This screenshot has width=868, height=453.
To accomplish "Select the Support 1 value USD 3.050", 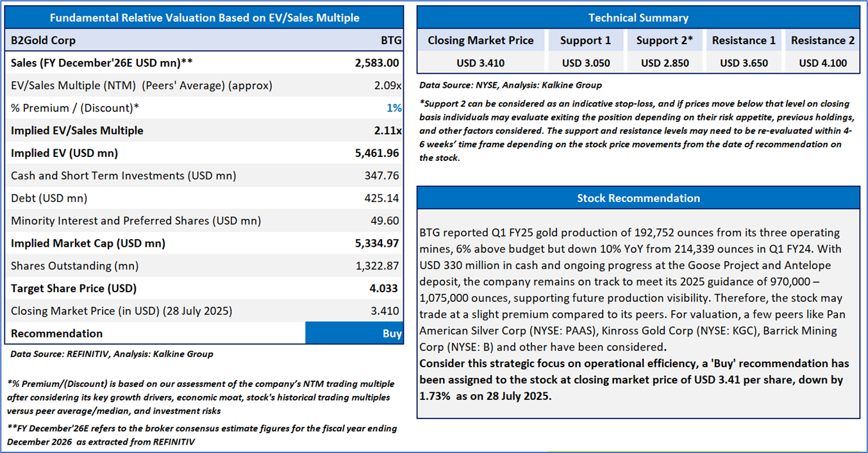I will pos(586,63).
